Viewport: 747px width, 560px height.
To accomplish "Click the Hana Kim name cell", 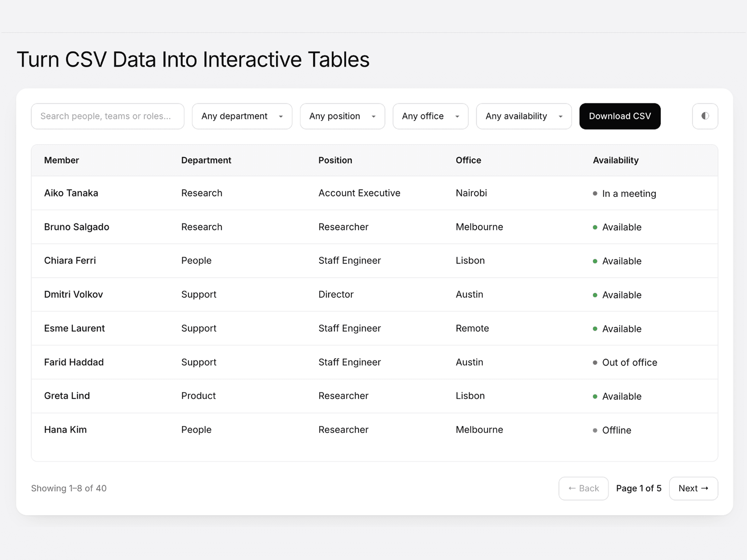I will [x=65, y=429].
